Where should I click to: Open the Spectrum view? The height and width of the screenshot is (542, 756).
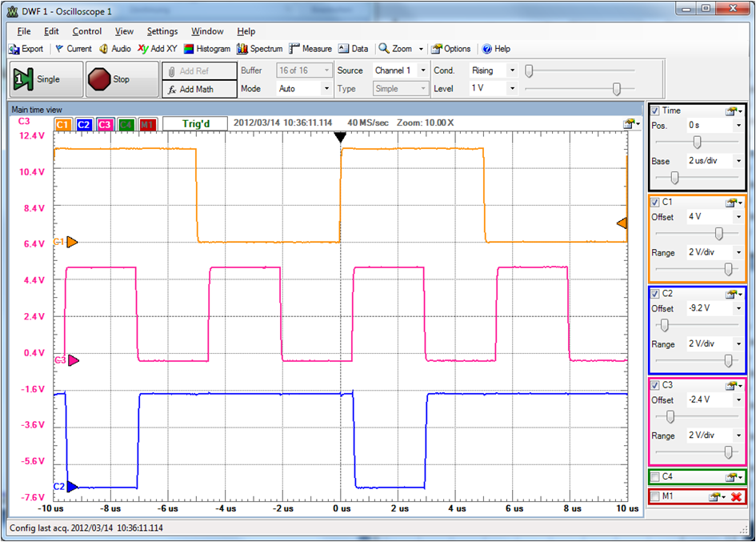[x=260, y=49]
